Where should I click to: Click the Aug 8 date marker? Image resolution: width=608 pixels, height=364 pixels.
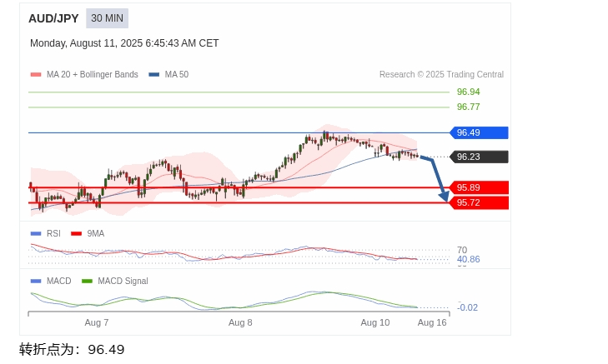point(240,322)
